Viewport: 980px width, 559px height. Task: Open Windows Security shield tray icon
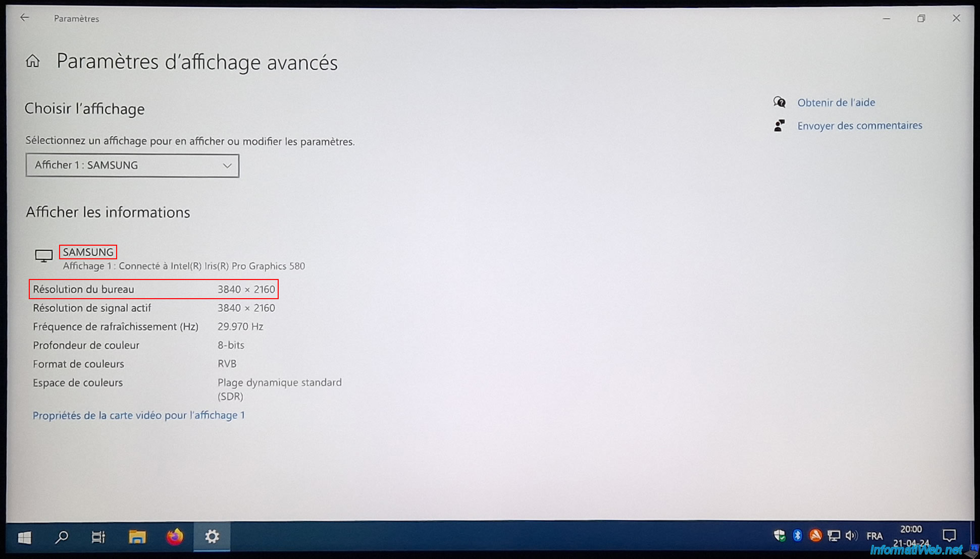tap(780, 536)
